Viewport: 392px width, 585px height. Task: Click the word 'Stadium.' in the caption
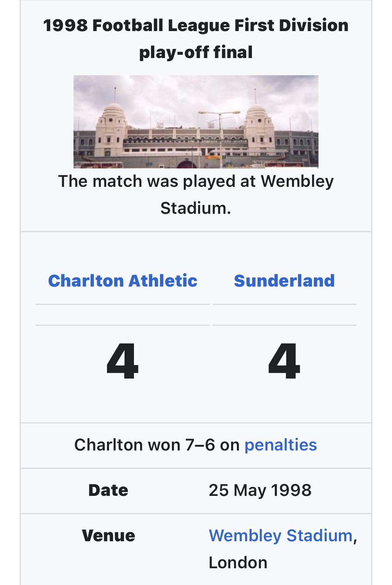(x=196, y=208)
